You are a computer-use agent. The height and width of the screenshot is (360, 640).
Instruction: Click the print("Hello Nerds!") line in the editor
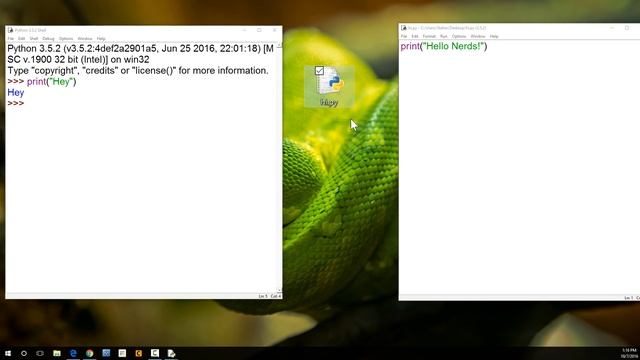pyautogui.click(x=444, y=46)
